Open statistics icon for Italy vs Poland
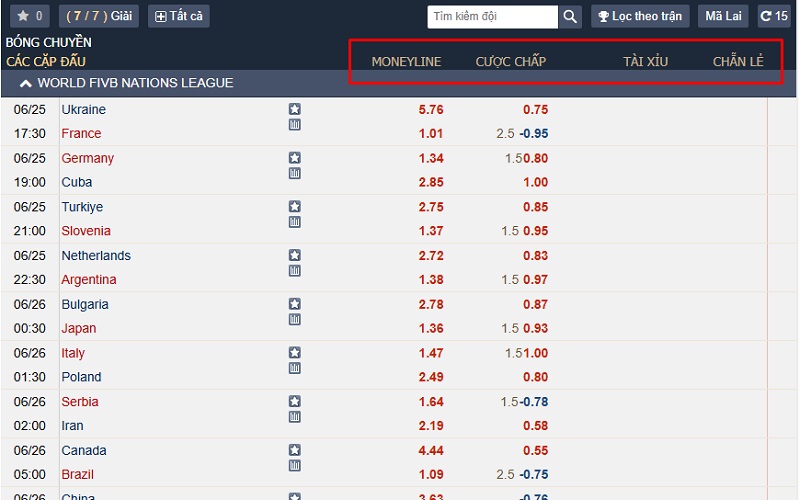Screen dimensions: 800x500 click(294, 369)
